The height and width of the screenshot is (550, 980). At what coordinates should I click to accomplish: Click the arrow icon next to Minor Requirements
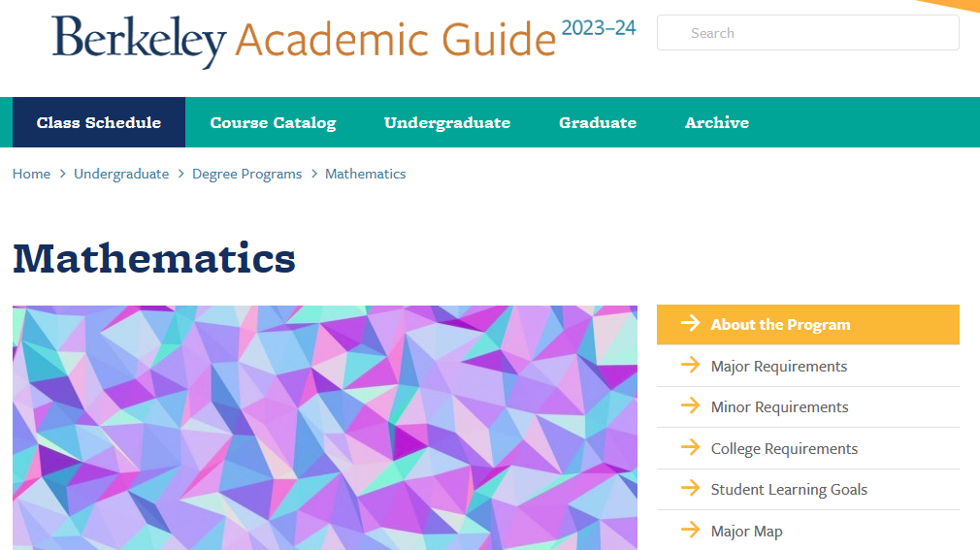click(x=690, y=405)
